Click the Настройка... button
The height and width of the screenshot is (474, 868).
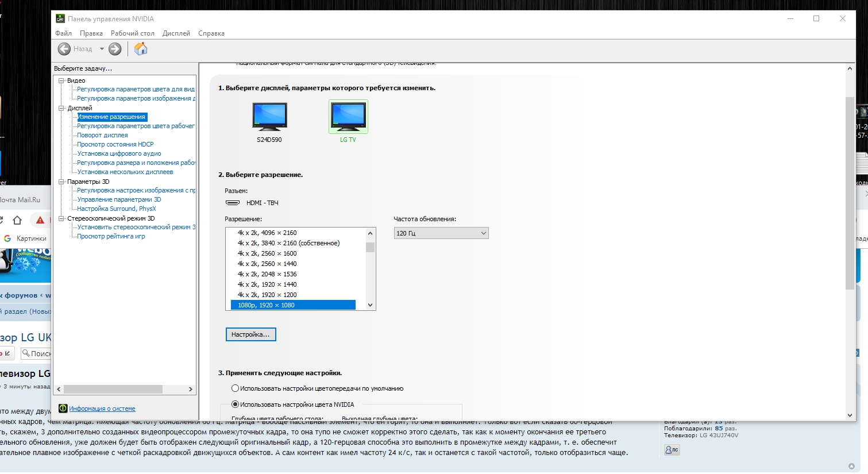(x=250, y=334)
